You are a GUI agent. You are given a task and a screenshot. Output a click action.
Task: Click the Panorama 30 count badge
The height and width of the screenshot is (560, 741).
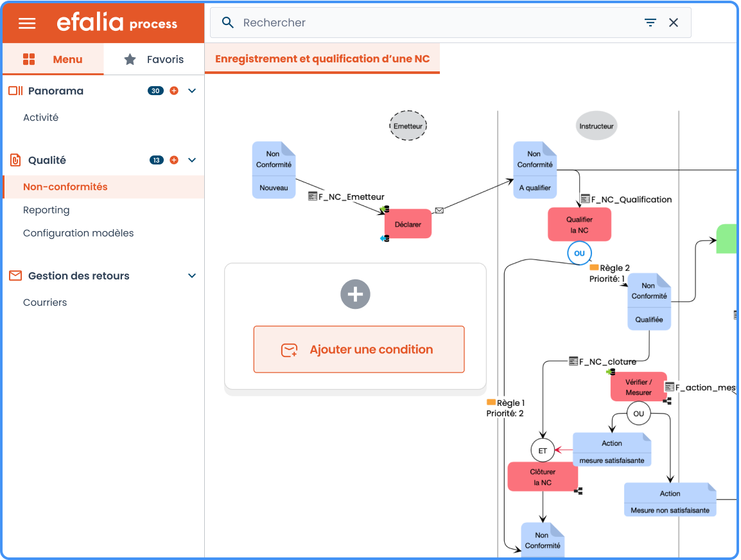tap(155, 91)
